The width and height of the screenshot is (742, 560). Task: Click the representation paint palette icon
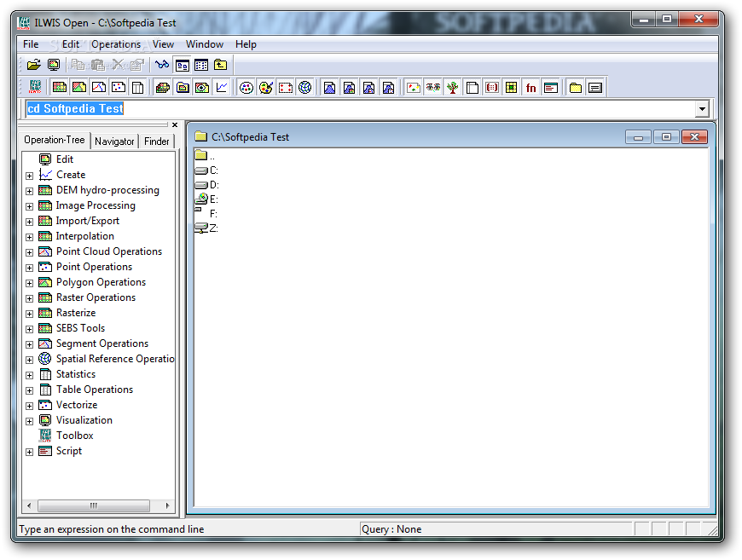(x=266, y=87)
